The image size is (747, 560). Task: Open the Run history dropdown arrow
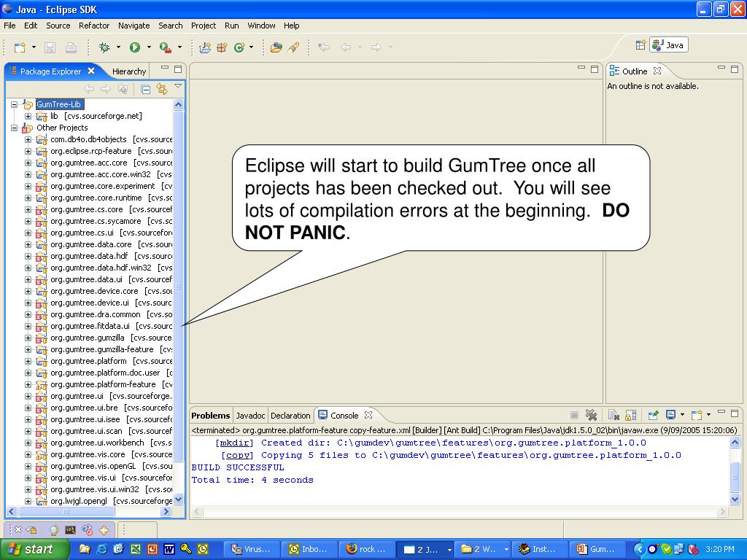[149, 47]
